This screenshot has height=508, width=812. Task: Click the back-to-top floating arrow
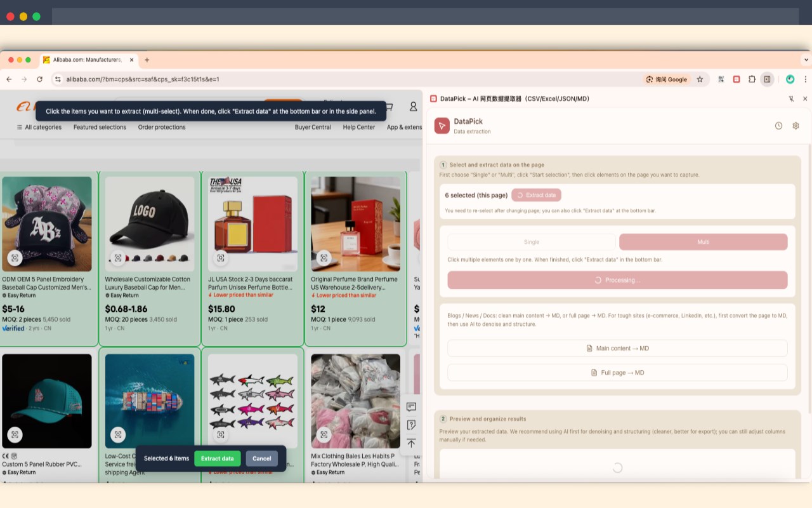point(411,443)
